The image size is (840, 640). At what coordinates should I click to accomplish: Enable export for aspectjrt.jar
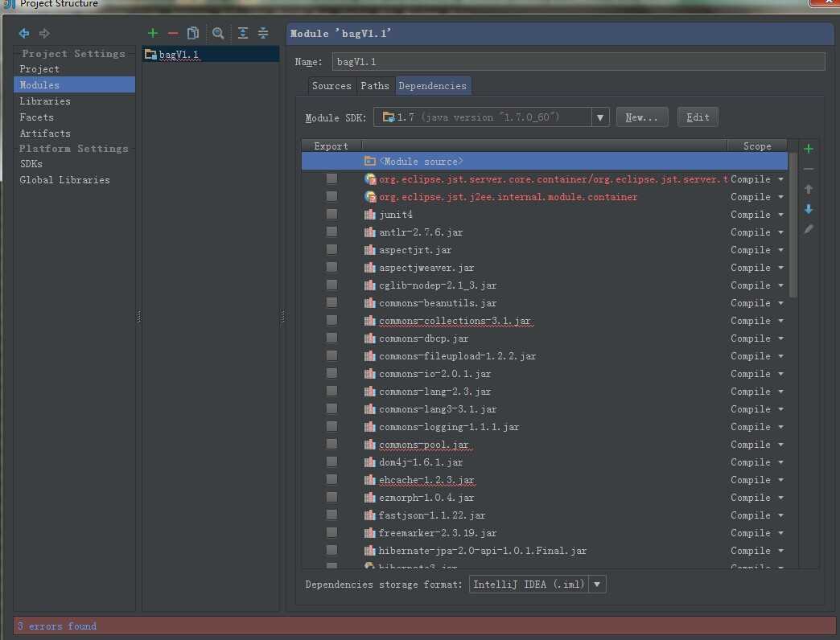coord(331,249)
